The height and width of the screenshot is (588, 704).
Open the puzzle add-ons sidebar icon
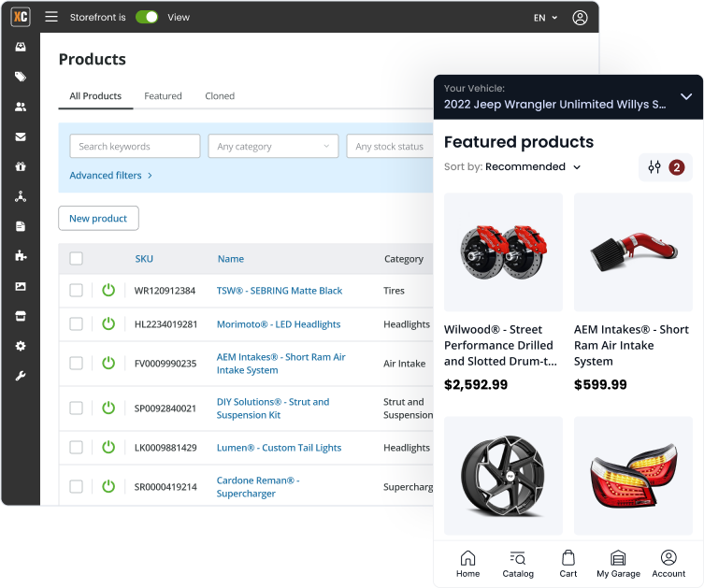coord(21,256)
